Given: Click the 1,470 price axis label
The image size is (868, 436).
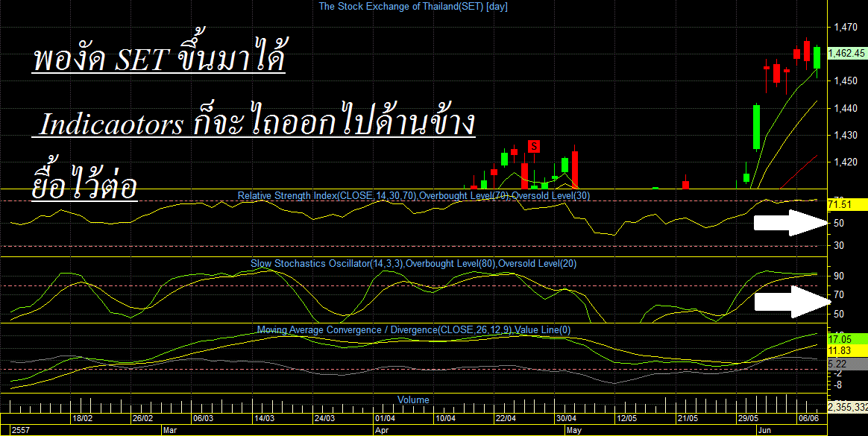Looking at the screenshot, I should coord(846,27).
